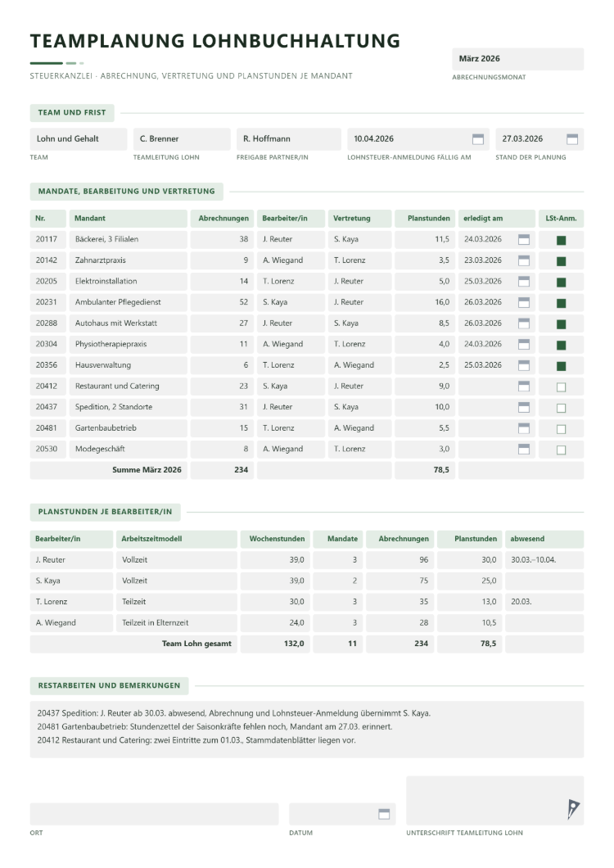
Task: Click Abrechnungen value 96 for J. Reuter
Action: click(400, 559)
